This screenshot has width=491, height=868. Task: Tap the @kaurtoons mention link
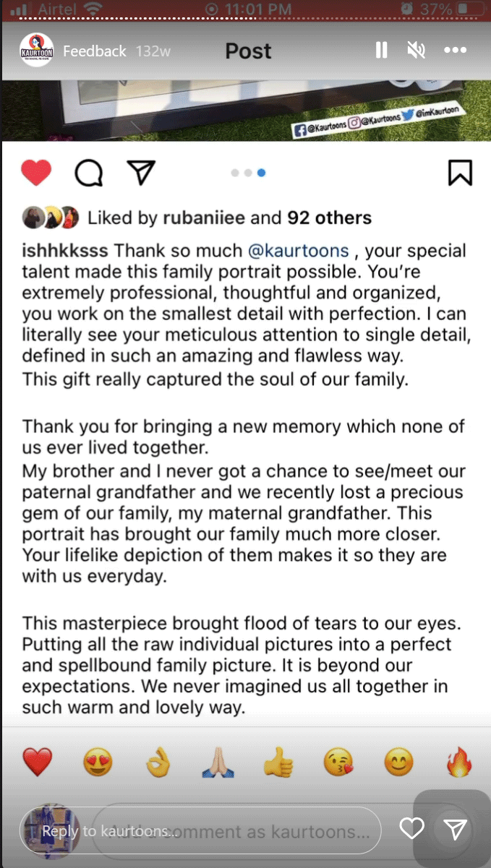pyautogui.click(x=299, y=252)
